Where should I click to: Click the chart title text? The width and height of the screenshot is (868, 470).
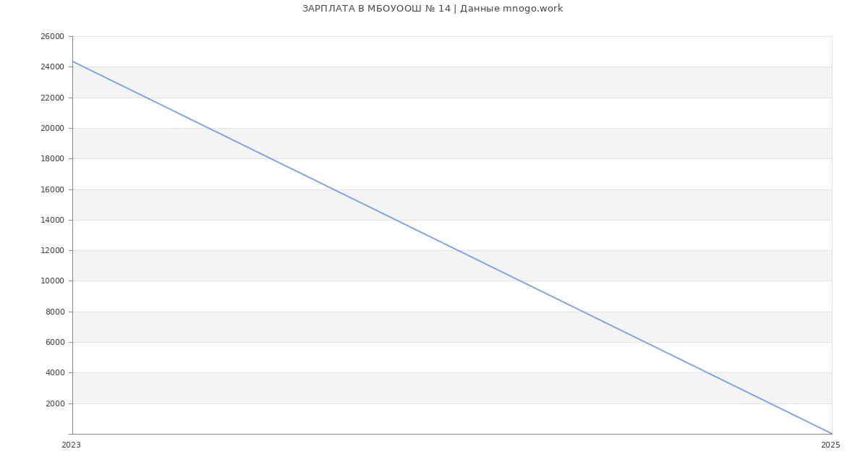[433, 9]
